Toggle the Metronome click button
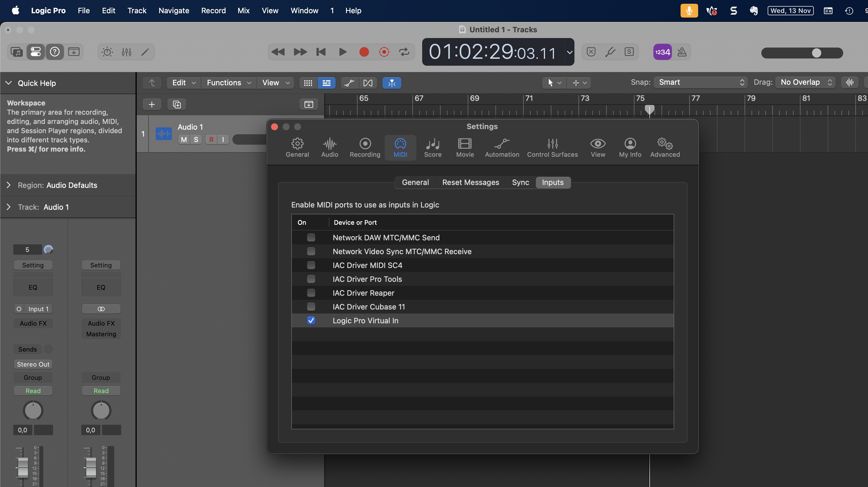Screen dimensions: 868x487 682,52
